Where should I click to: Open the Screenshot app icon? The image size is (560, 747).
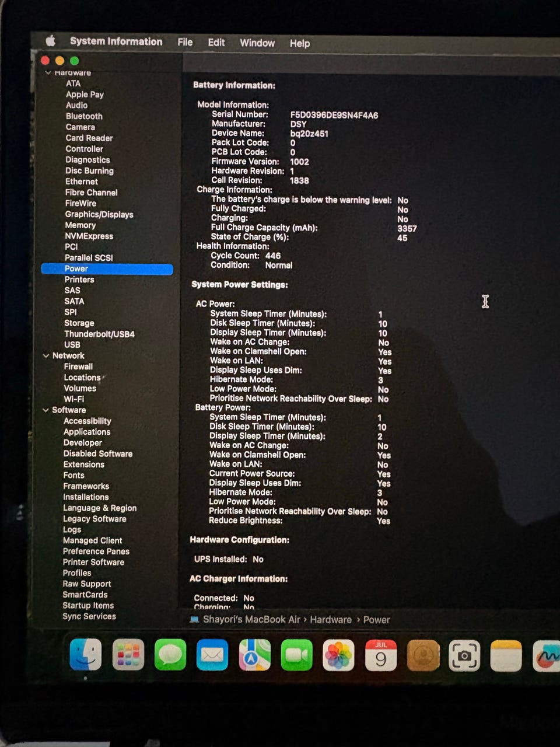click(x=464, y=656)
